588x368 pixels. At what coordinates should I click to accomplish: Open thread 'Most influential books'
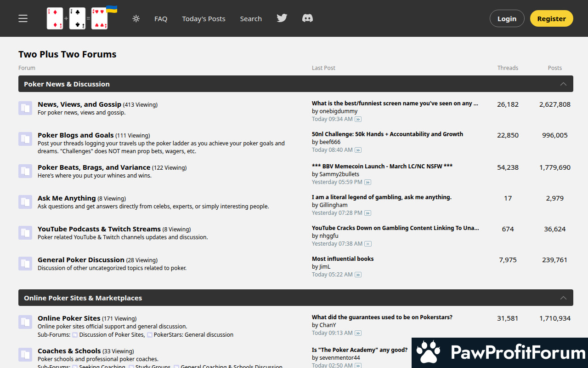pos(343,259)
